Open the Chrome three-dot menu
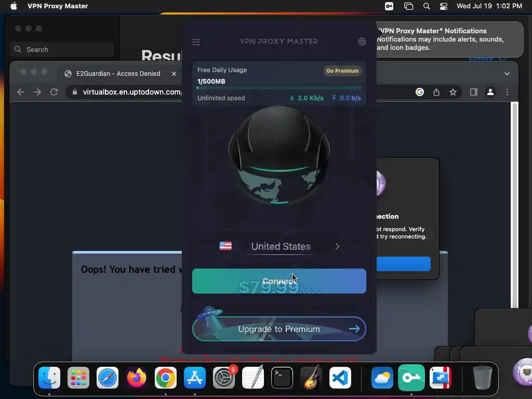The width and height of the screenshot is (532, 399). pos(507,92)
